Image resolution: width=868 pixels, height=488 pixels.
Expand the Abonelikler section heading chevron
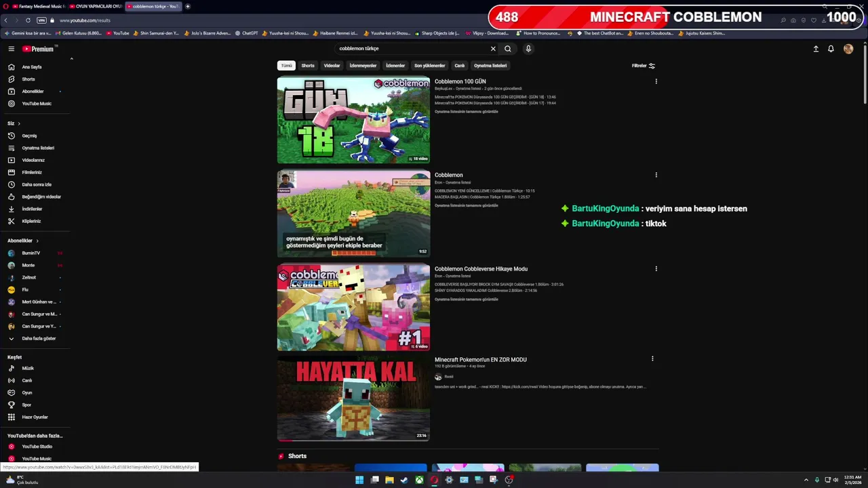pos(37,241)
